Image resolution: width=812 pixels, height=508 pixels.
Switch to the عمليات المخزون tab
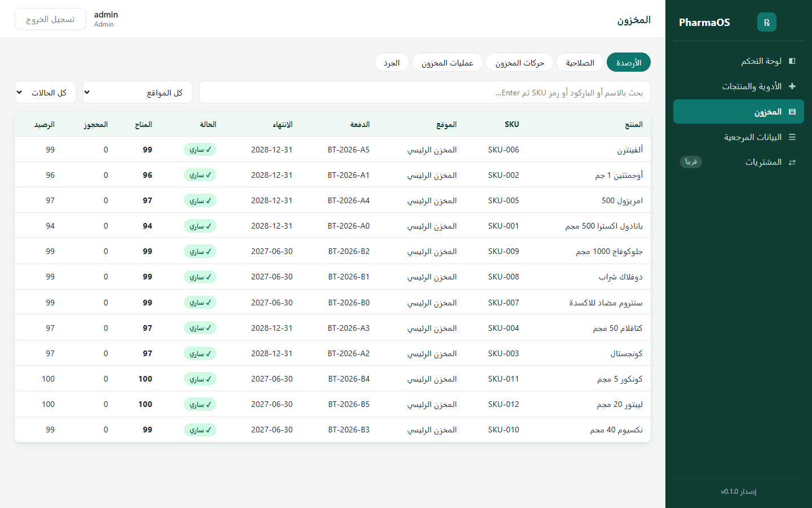pos(447,63)
